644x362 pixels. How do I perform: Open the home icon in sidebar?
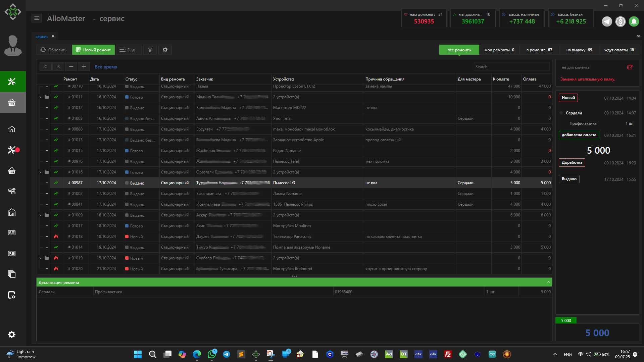[x=12, y=129]
